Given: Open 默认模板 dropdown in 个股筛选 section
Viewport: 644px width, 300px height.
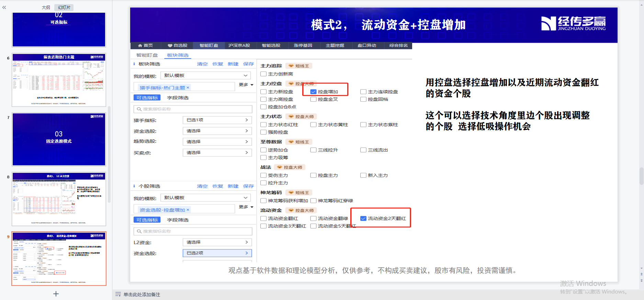Looking at the screenshot, I should point(206,198).
